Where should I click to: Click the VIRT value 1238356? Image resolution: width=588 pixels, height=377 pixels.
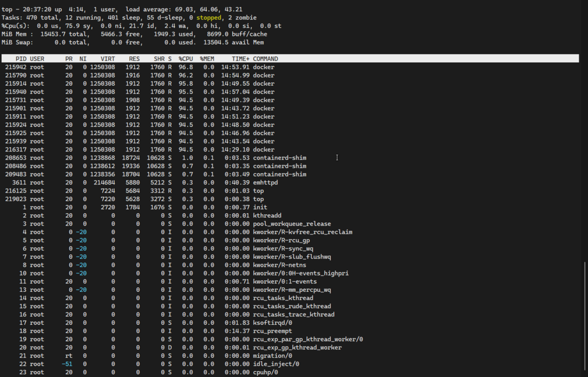[x=102, y=174]
